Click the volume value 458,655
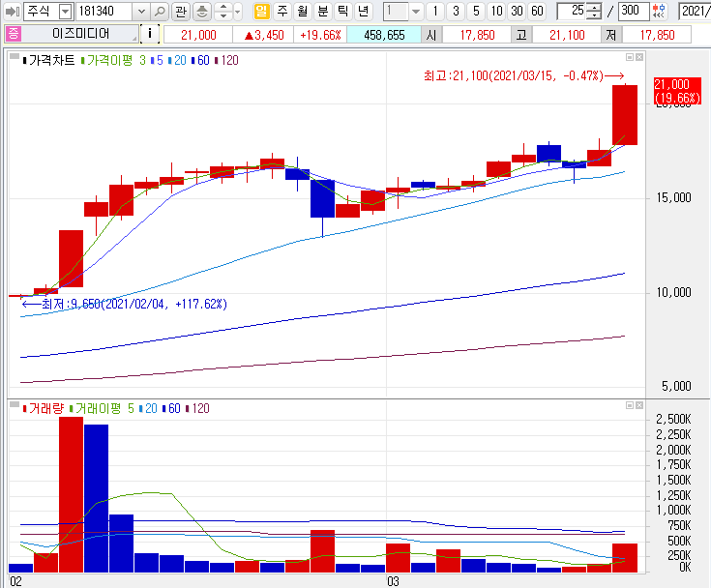 pos(384,35)
